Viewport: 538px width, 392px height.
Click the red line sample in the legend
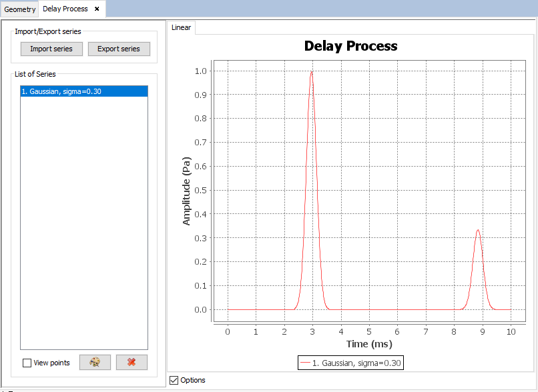coord(305,363)
